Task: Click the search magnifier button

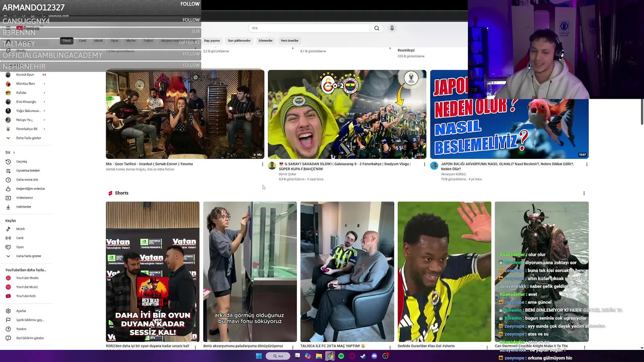Action: tap(376, 28)
